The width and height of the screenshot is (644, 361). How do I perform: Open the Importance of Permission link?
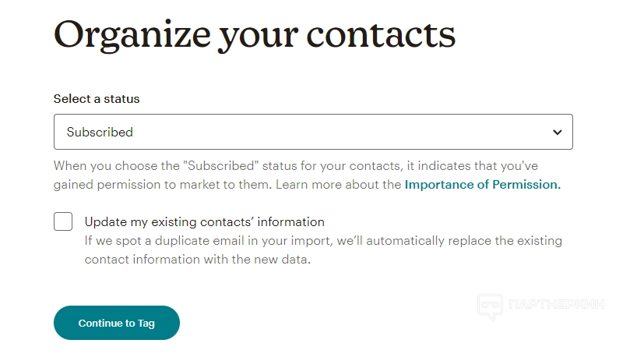(x=482, y=185)
